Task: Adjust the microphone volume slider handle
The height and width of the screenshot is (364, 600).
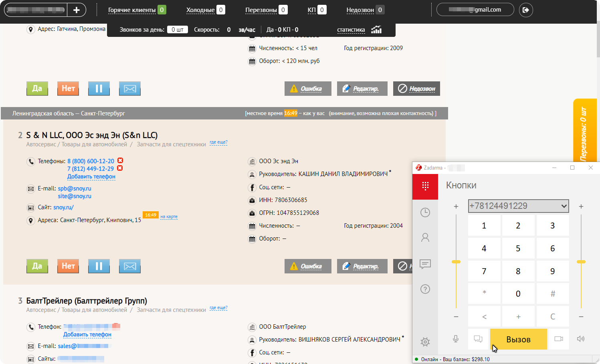Action: click(x=456, y=262)
